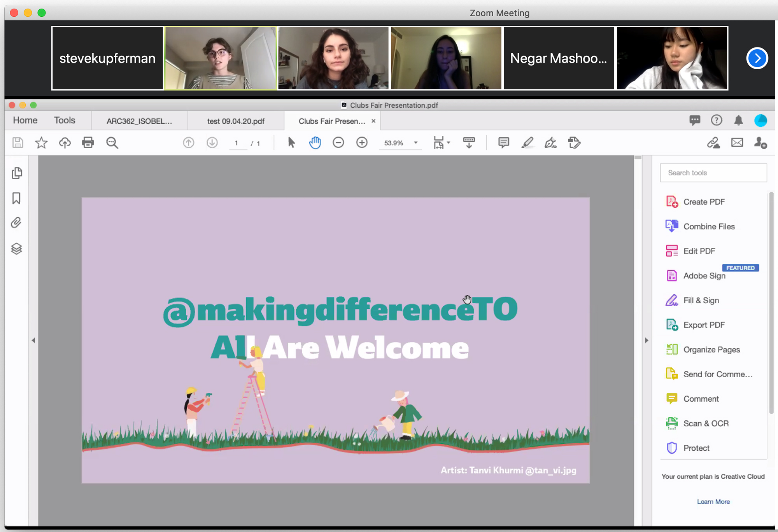The width and height of the screenshot is (778, 532).
Task: Zoom in with the plus icon
Action: pos(362,143)
